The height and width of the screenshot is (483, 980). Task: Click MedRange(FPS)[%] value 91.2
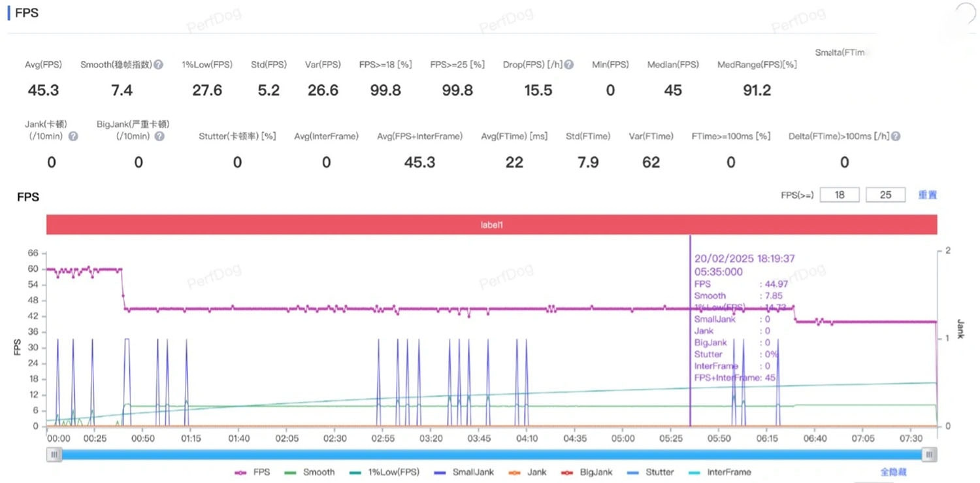coord(757,90)
